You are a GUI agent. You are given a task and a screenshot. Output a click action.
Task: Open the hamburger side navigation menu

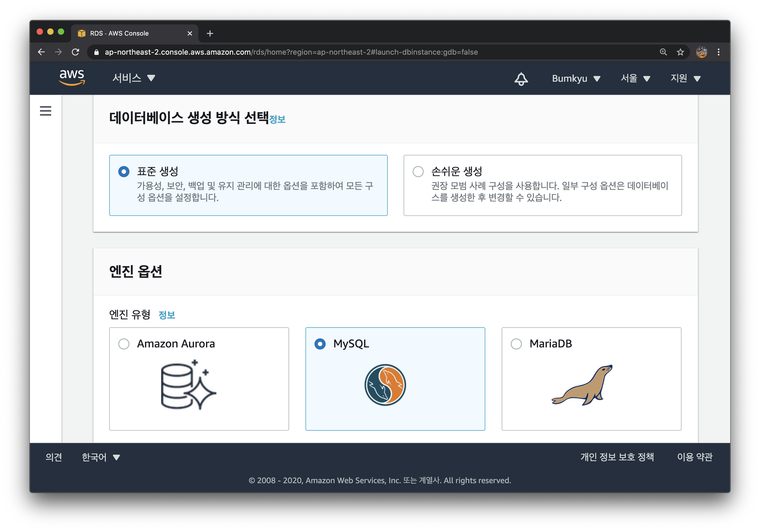click(46, 111)
